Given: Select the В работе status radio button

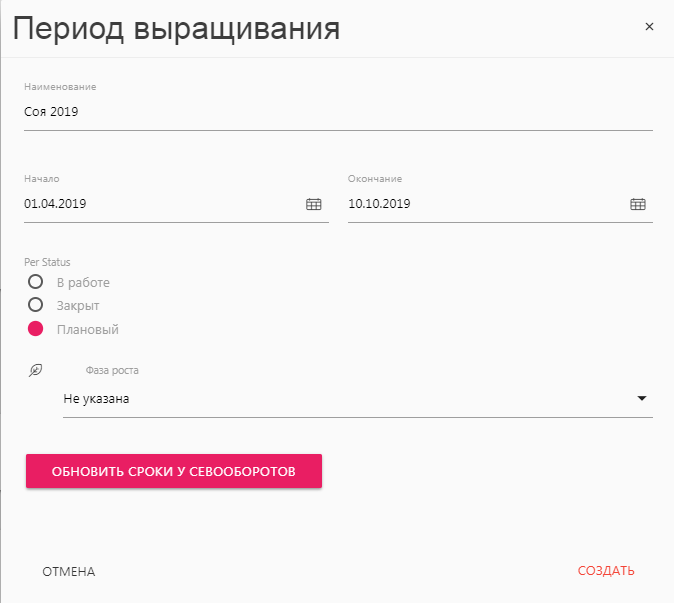Looking at the screenshot, I should coord(35,282).
